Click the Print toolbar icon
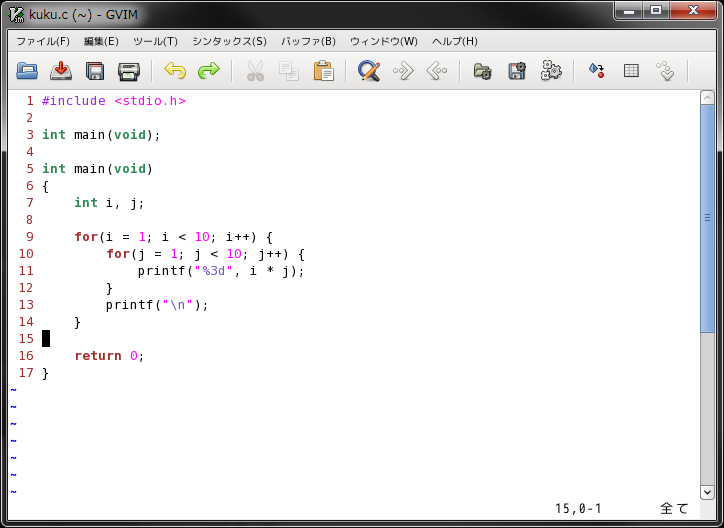Image resolution: width=724 pixels, height=528 pixels. pyautogui.click(x=129, y=71)
